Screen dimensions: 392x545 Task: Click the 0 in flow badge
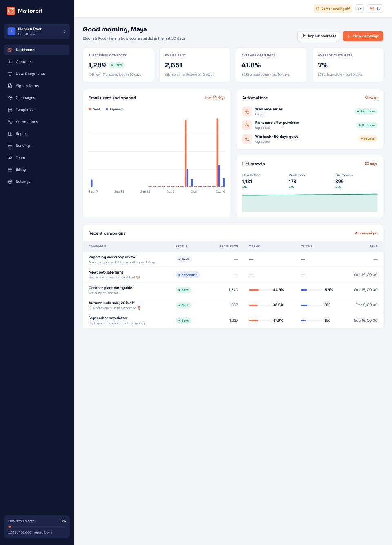(367, 125)
